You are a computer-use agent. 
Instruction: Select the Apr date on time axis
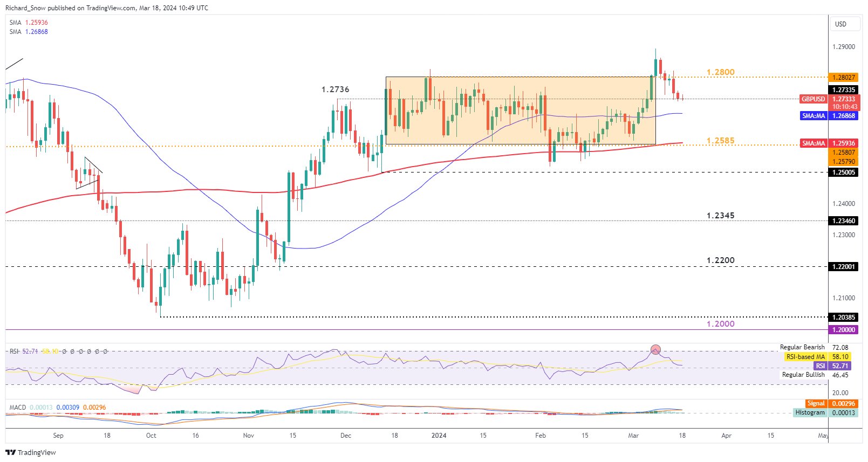click(x=727, y=436)
